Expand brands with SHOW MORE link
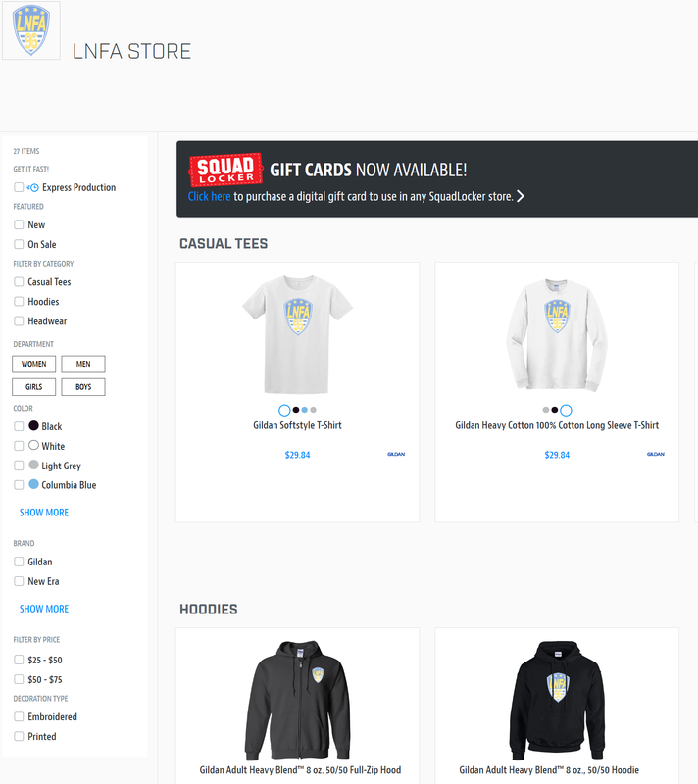Image resolution: width=698 pixels, height=784 pixels. tap(44, 609)
